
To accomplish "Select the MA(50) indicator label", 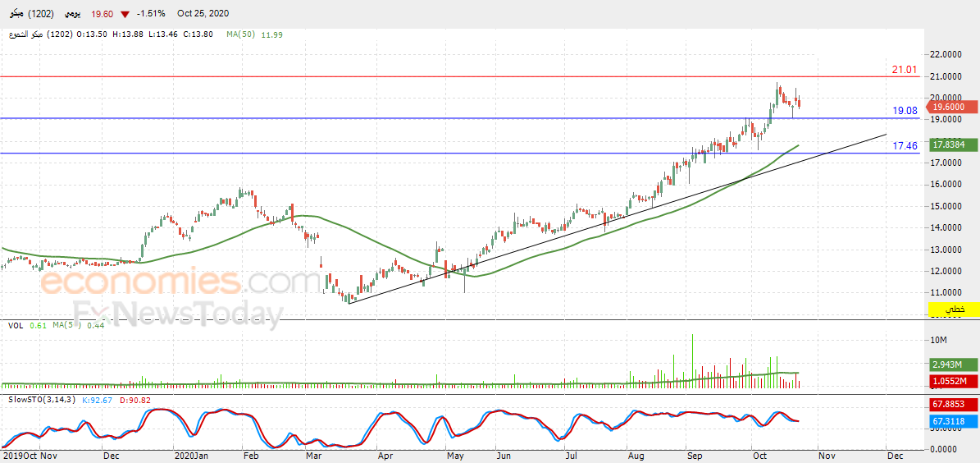I will [x=242, y=35].
